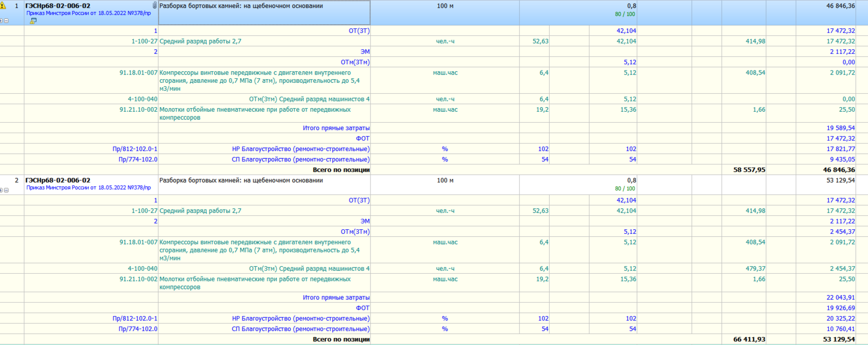Screen dimensions: 868x345
Task: Click the paperclip attachment icon in position 1
Action: [155, 6]
